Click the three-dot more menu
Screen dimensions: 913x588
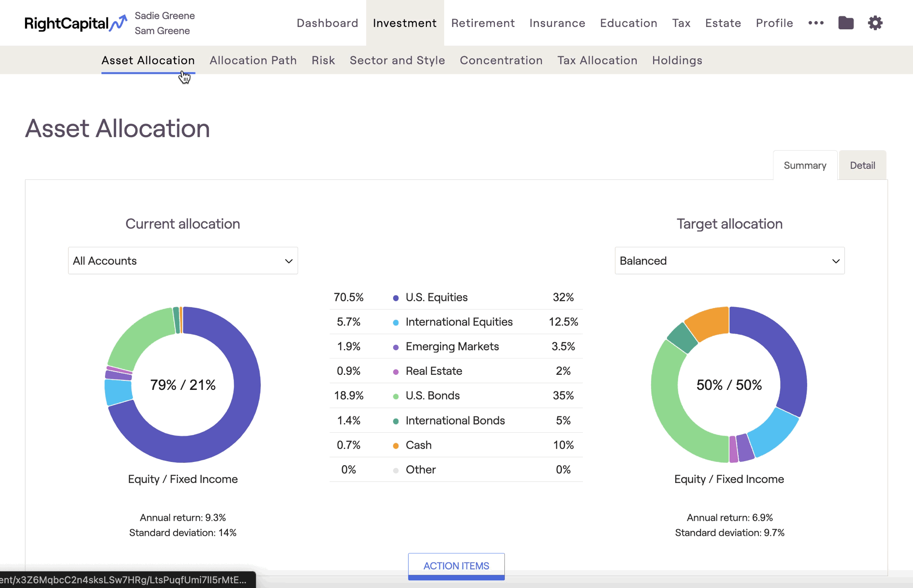click(x=816, y=23)
